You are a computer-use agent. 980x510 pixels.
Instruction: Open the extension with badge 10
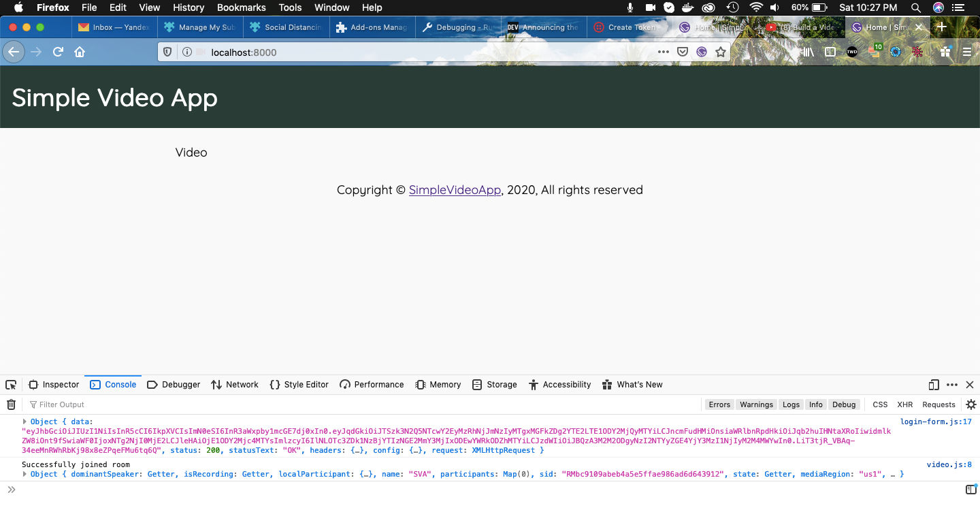click(875, 51)
